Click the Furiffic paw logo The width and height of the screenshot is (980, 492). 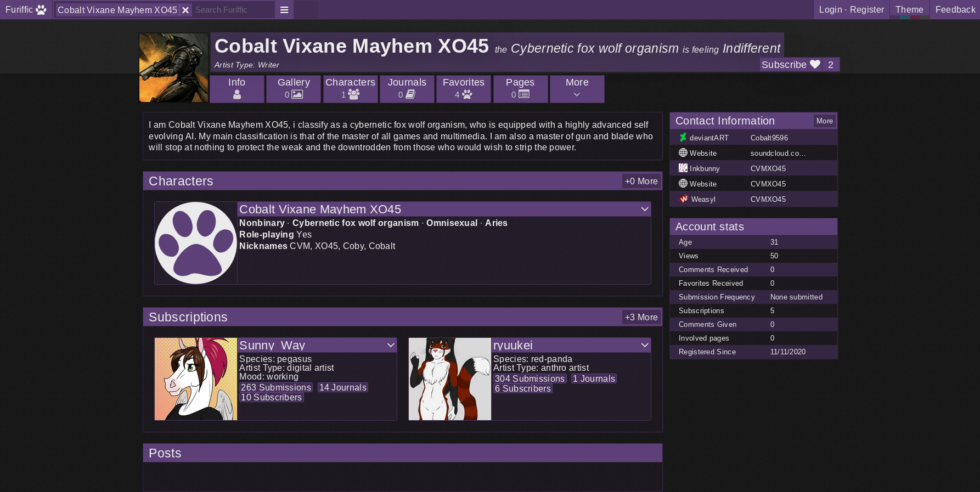(26, 9)
